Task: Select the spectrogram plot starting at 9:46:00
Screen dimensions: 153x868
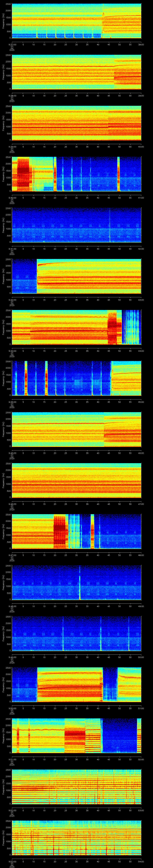Action: pyautogui.click(x=76, y=481)
